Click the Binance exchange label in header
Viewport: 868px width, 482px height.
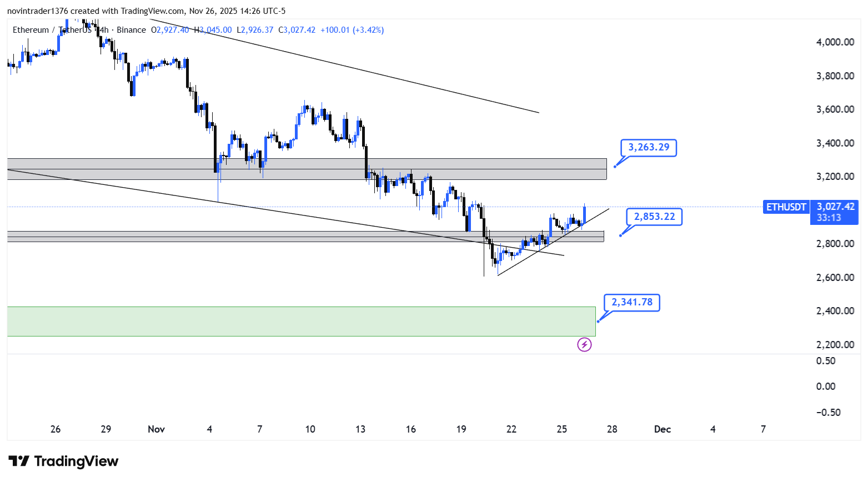click(x=131, y=30)
